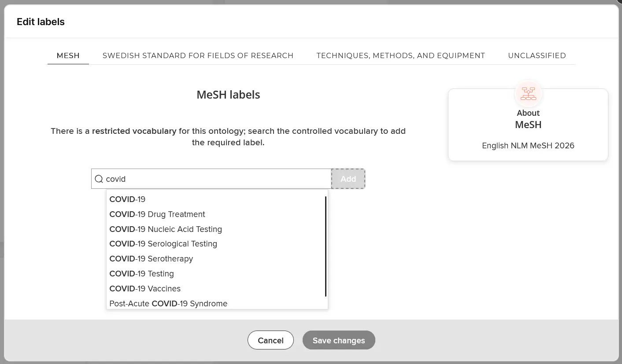This screenshot has width=622, height=364.
Task: Click the MeSH ontology hierarchy icon
Action: [528, 93]
